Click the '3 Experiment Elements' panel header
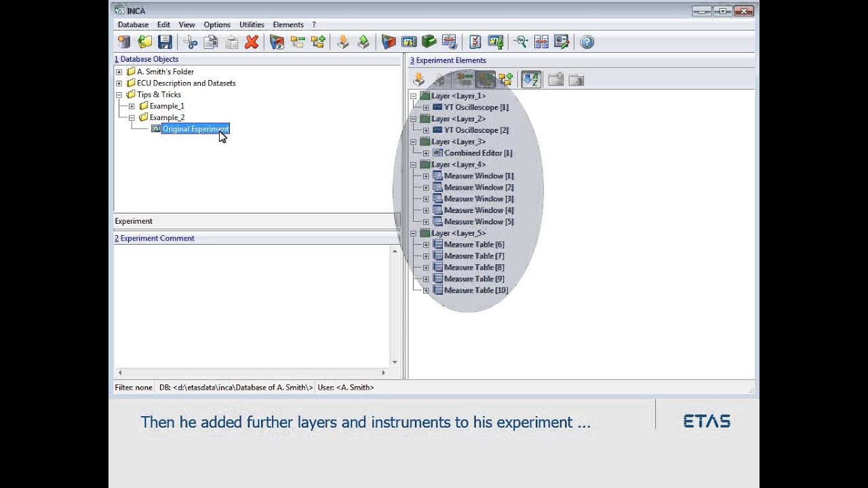868x488 pixels. (448, 60)
